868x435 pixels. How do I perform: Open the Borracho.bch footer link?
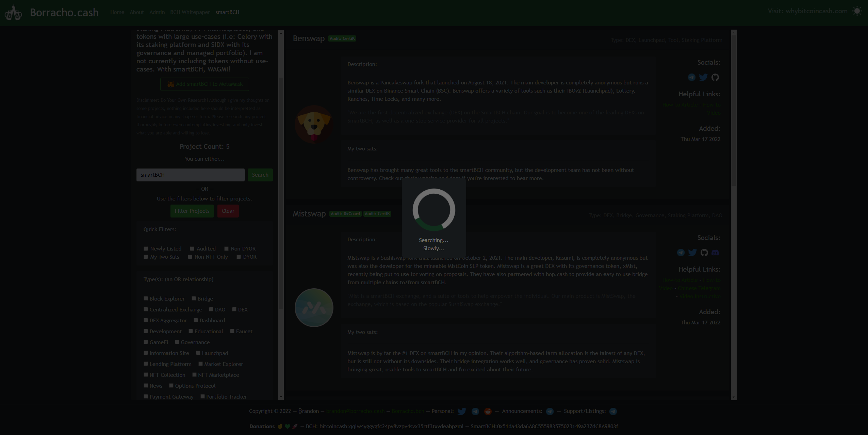(x=408, y=411)
